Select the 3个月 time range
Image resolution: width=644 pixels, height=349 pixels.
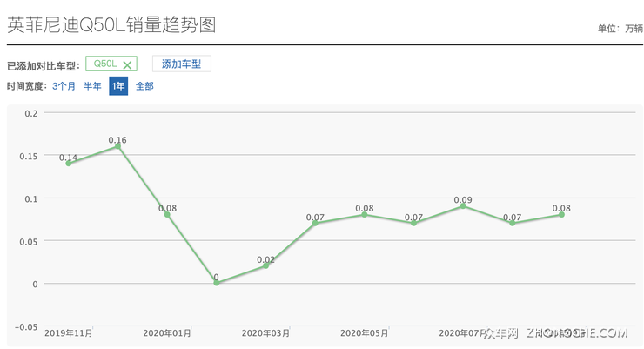pos(64,86)
